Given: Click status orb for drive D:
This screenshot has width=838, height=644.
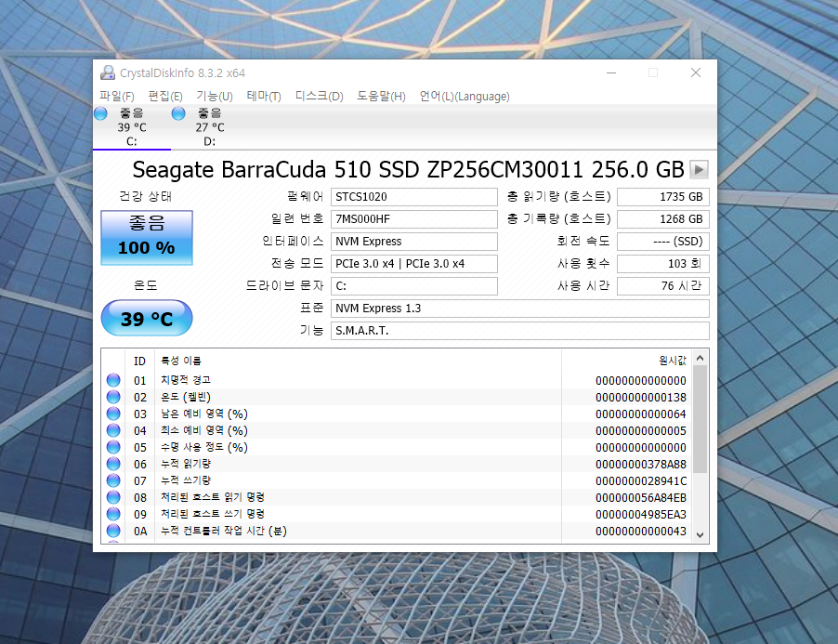Looking at the screenshot, I should [x=178, y=113].
